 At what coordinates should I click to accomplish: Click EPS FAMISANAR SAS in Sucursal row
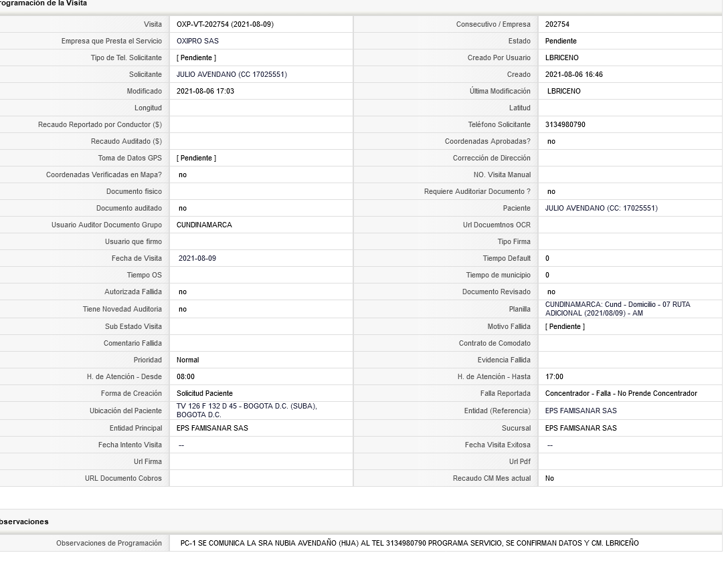tap(581, 428)
